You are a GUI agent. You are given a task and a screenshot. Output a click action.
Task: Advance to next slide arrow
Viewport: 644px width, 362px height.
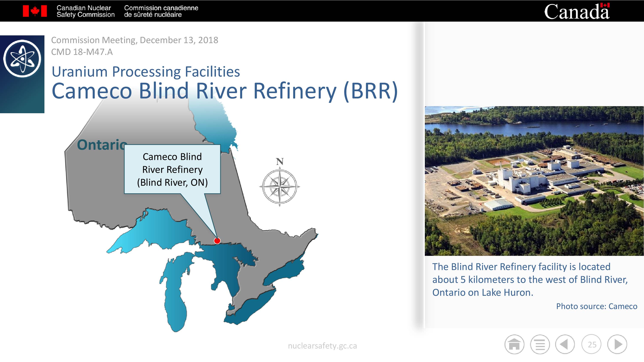(x=617, y=344)
